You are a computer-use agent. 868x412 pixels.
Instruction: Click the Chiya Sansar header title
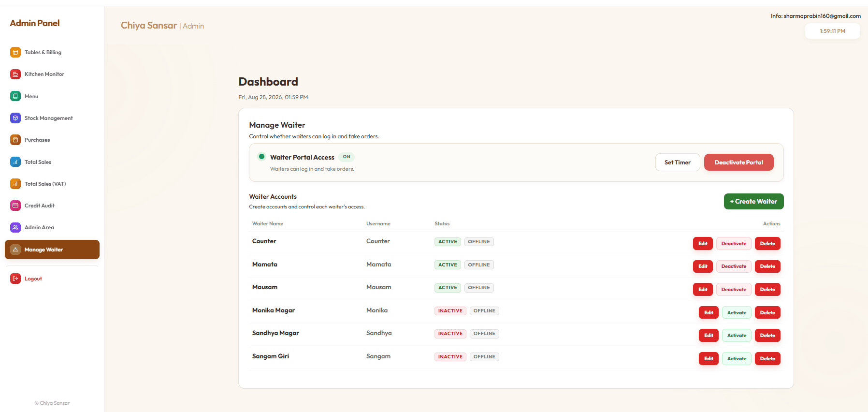tap(149, 25)
